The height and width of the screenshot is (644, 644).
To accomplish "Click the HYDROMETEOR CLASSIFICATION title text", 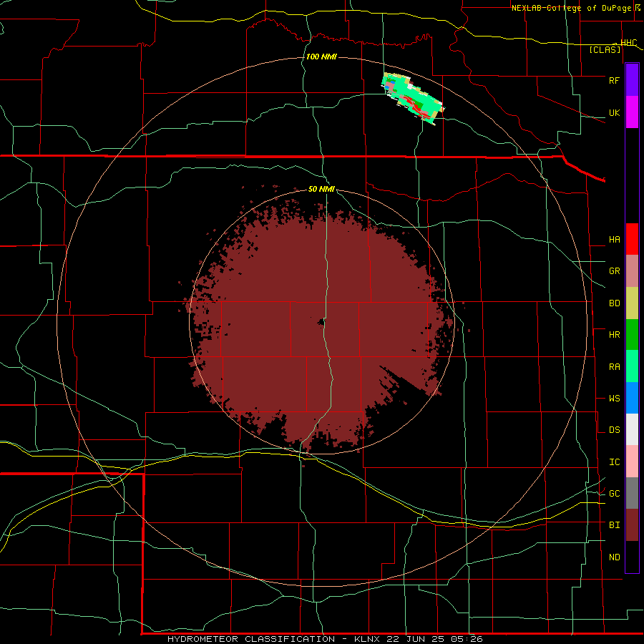I will pos(251,639).
